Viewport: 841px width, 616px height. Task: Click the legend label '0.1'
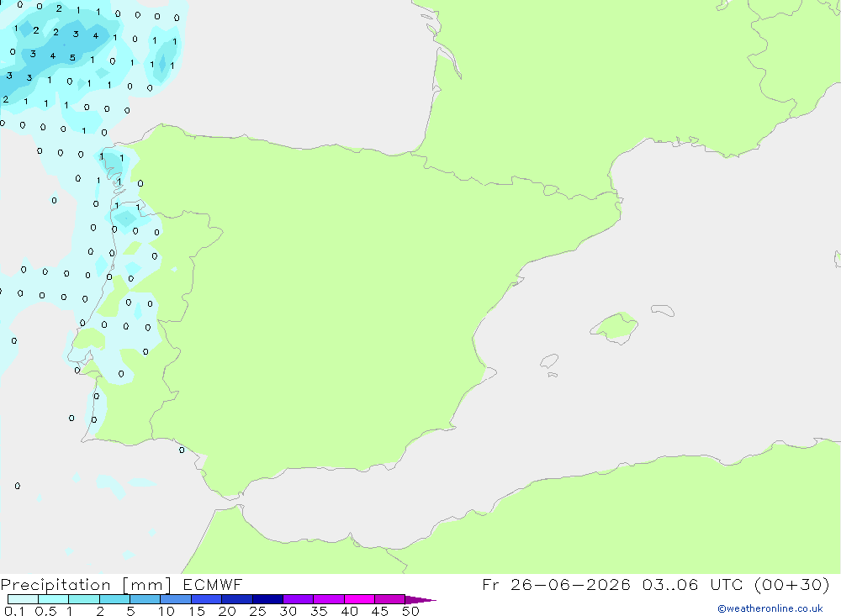tap(14, 611)
